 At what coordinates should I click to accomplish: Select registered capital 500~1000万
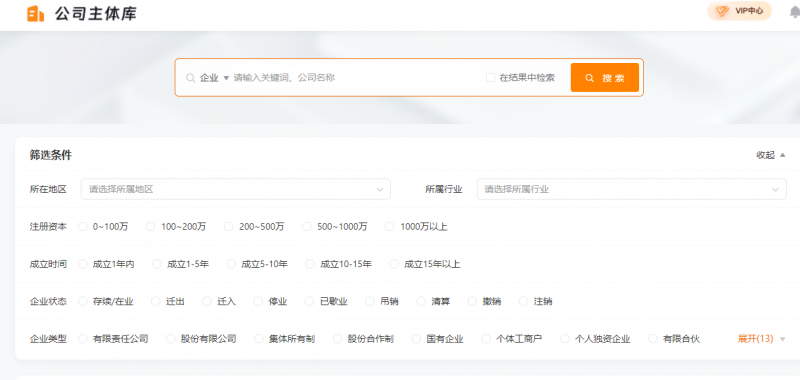coord(307,226)
